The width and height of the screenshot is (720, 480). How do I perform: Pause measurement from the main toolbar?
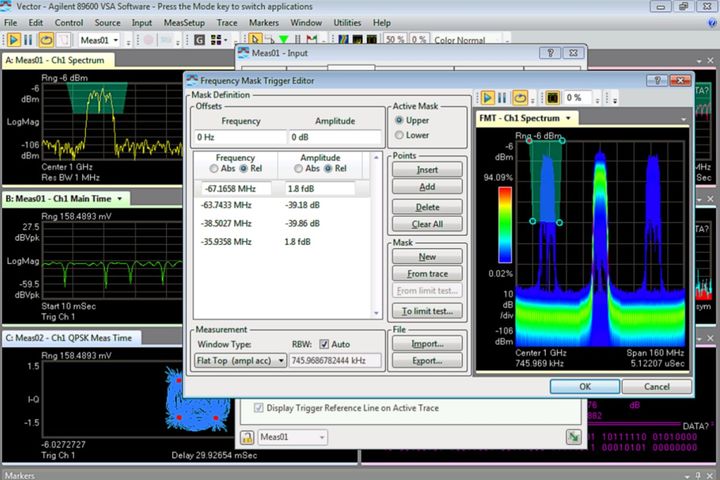pyautogui.click(x=30, y=40)
